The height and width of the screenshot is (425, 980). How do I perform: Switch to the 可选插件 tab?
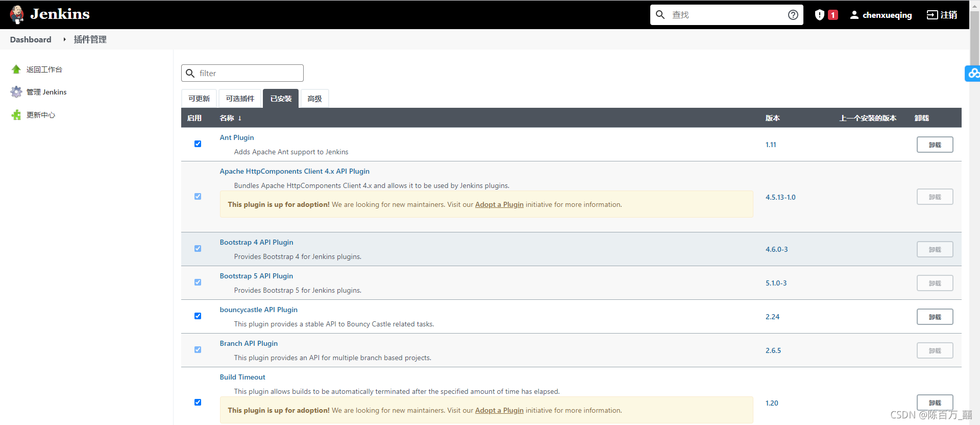pyautogui.click(x=240, y=99)
